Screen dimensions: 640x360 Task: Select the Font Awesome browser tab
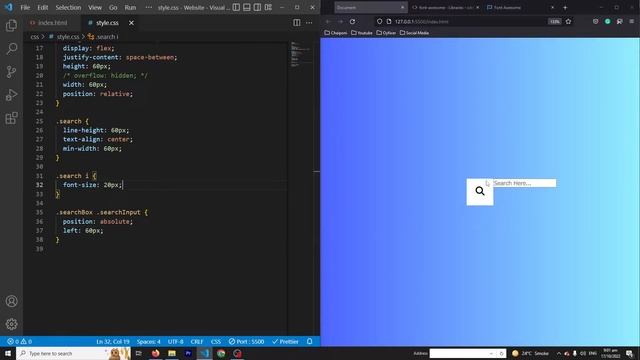pyautogui.click(x=520, y=7)
